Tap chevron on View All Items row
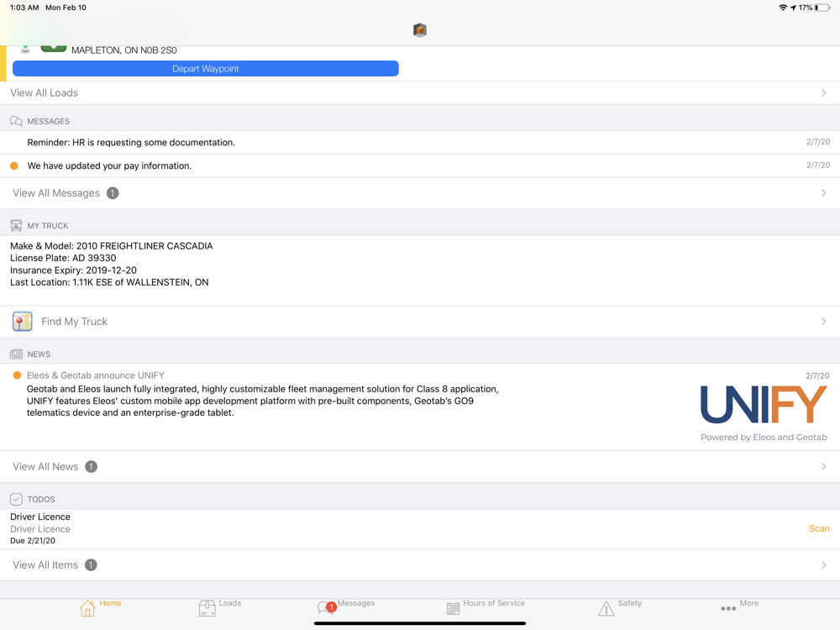840x630 pixels. point(823,565)
